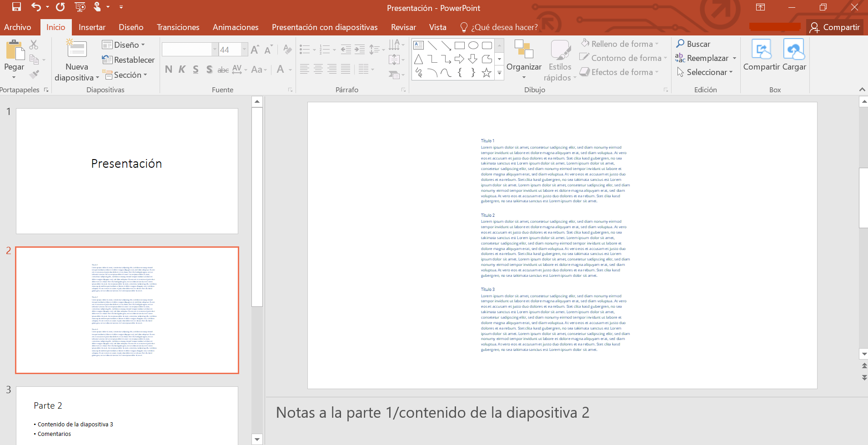868x445 pixels.
Task: Switch to the Revisar tab
Action: (403, 27)
